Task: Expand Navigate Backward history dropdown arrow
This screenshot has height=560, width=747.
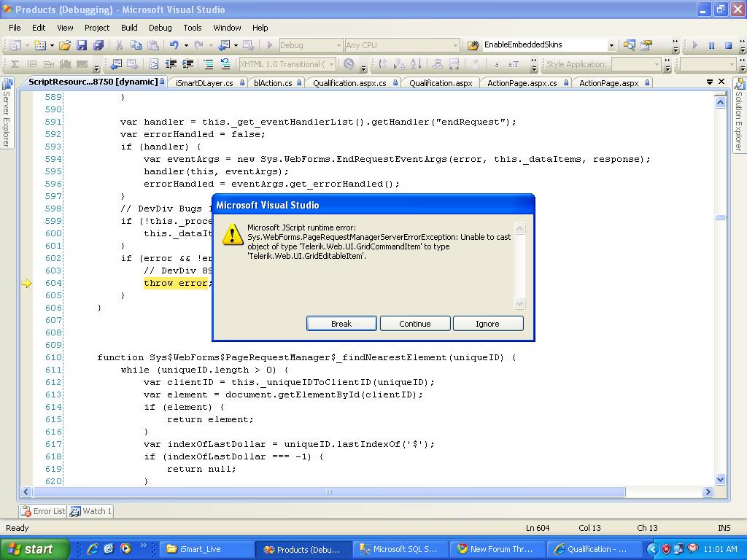Action: tap(236, 45)
